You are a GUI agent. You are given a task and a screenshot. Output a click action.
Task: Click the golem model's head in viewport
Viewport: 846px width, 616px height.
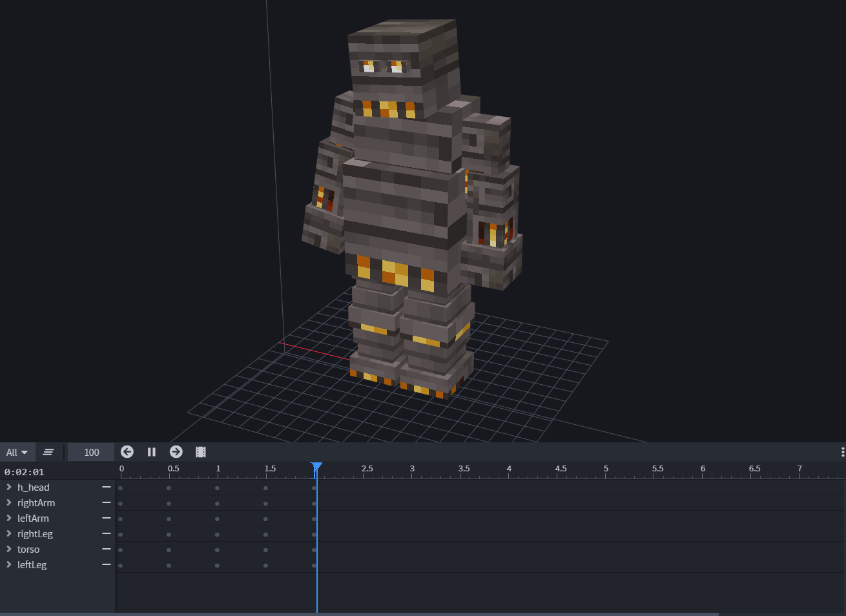click(404, 68)
